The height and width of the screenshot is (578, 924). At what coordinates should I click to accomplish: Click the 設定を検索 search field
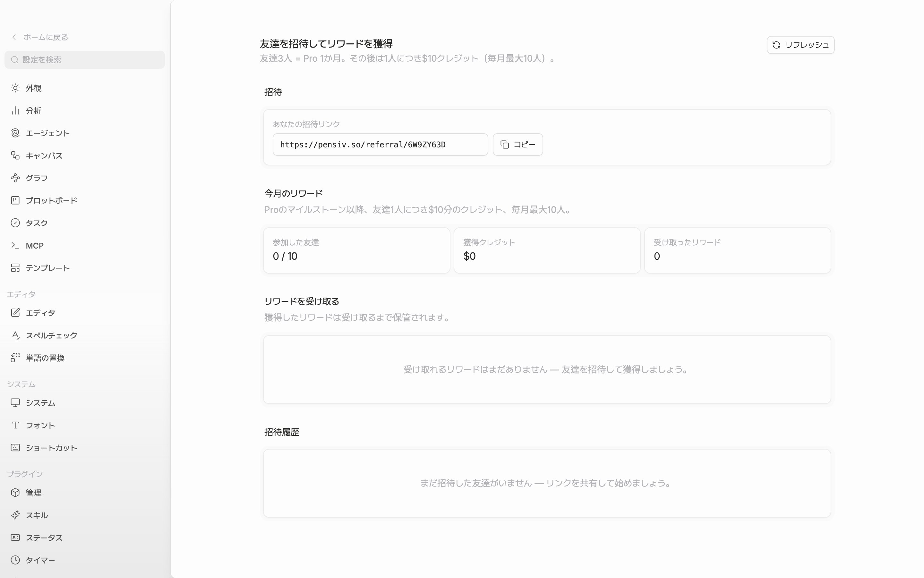tap(85, 60)
